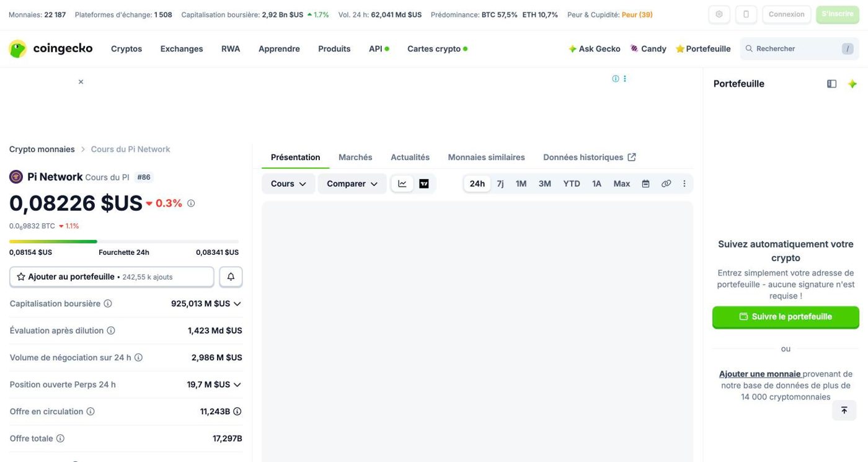Click info icon next to Évaluation après dilution
The image size is (868, 462).
tap(111, 331)
